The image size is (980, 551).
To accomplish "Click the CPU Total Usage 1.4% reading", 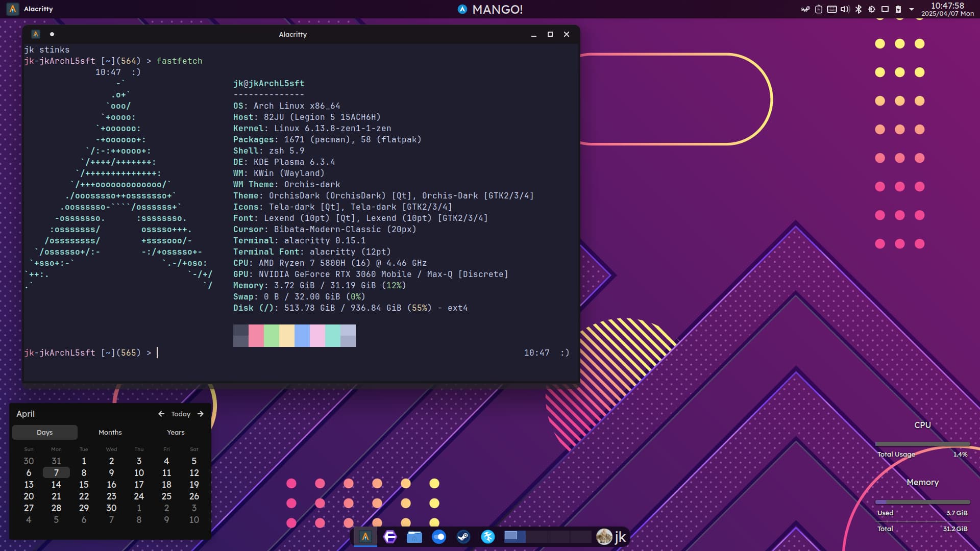I will point(961,454).
